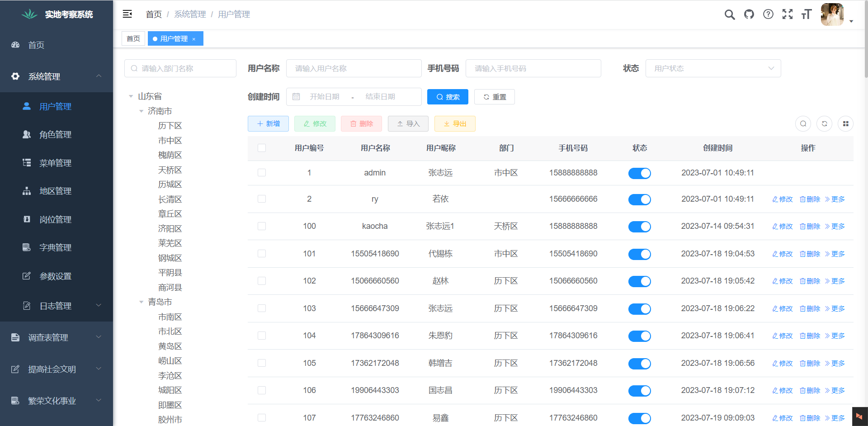Tick the checkbox for user ry

point(262,199)
